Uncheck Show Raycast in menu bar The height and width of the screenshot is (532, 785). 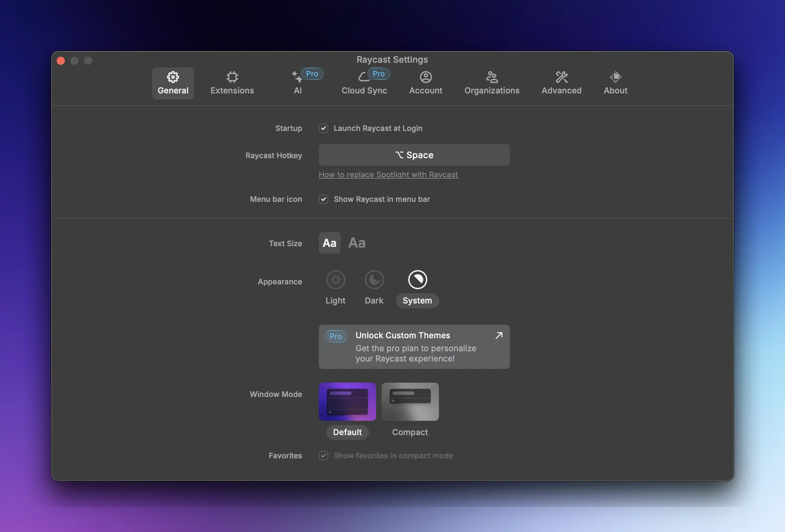click(x=323, y=199)
